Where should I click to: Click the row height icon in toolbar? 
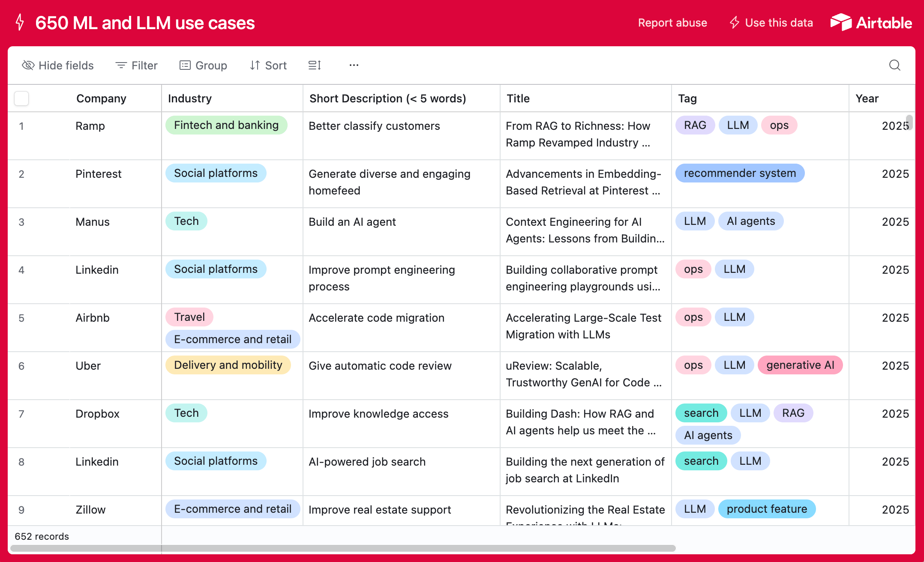point(315,65)
